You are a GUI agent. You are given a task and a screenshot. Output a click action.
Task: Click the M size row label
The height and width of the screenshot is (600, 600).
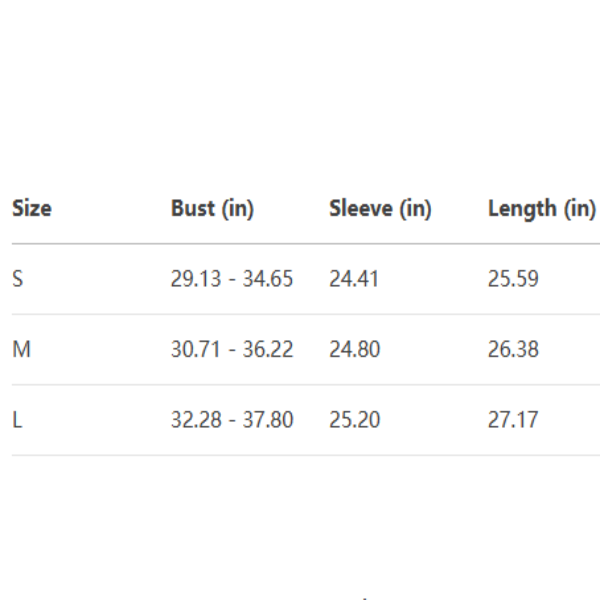click(19, 349)
